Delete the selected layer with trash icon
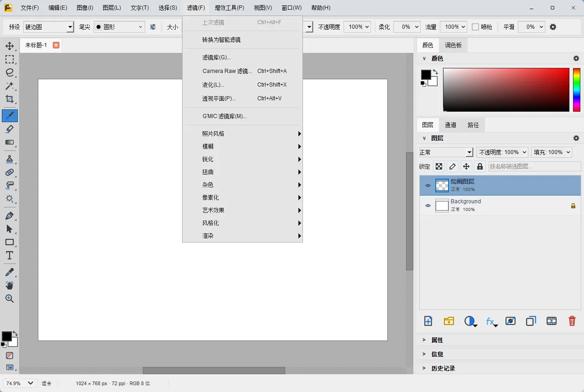Screen dimensions: 584x392 point(572,321)
